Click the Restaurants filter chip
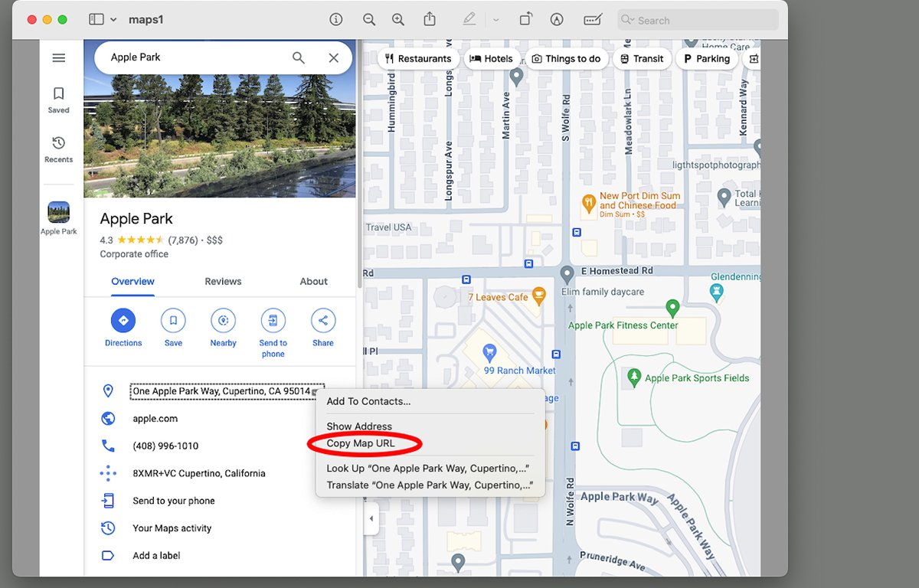The height and width of the screenshot is (588, 919). point(418,59)
